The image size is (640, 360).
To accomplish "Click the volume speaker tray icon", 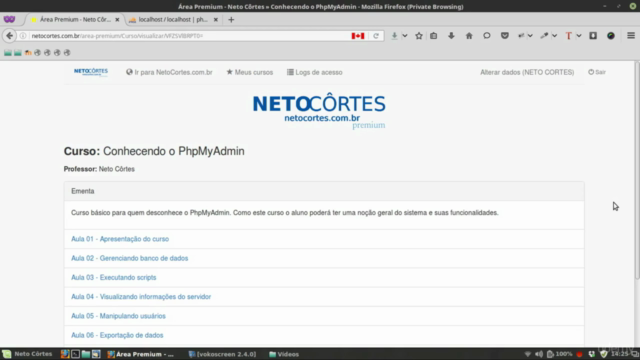I will [x=539, y=354].
